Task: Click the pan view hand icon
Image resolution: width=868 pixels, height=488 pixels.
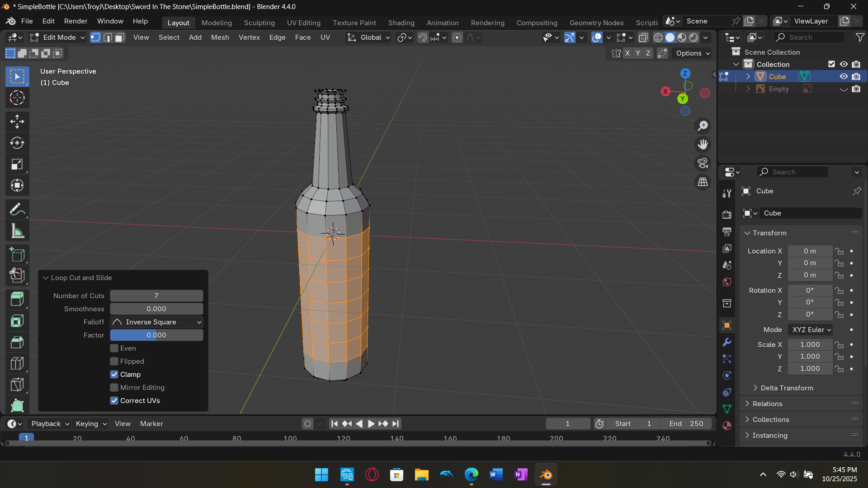Action: tap(703, 145)
